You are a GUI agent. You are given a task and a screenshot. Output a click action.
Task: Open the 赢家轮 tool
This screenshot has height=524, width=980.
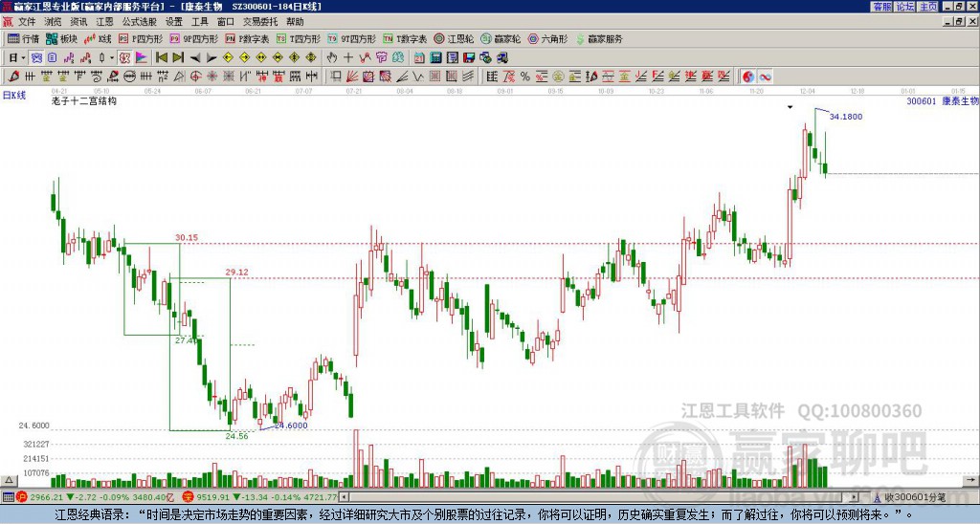(x=501, y=38)
